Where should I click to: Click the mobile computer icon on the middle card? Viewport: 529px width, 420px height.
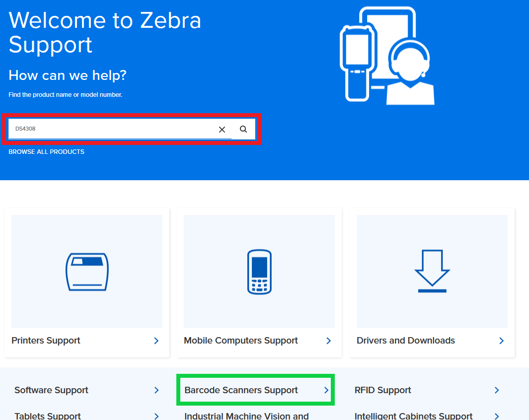pos(259,271)
